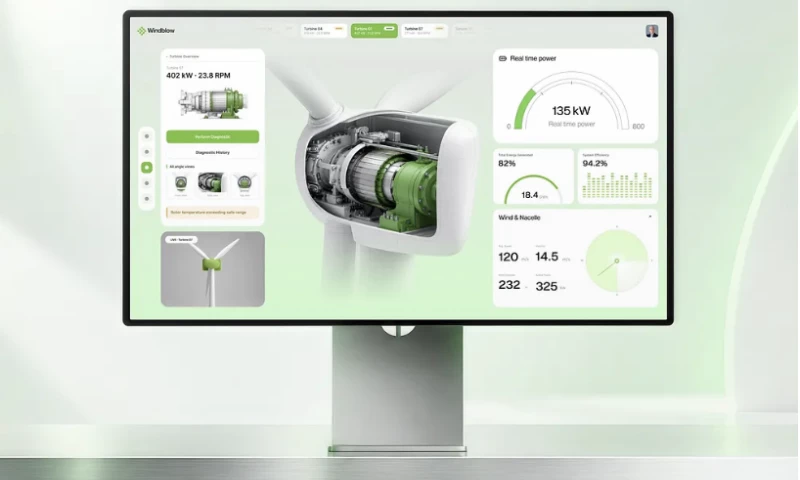Click the Turbine Overview back arrow
Screen dimensions: 800x480
[x=167, y=57]
